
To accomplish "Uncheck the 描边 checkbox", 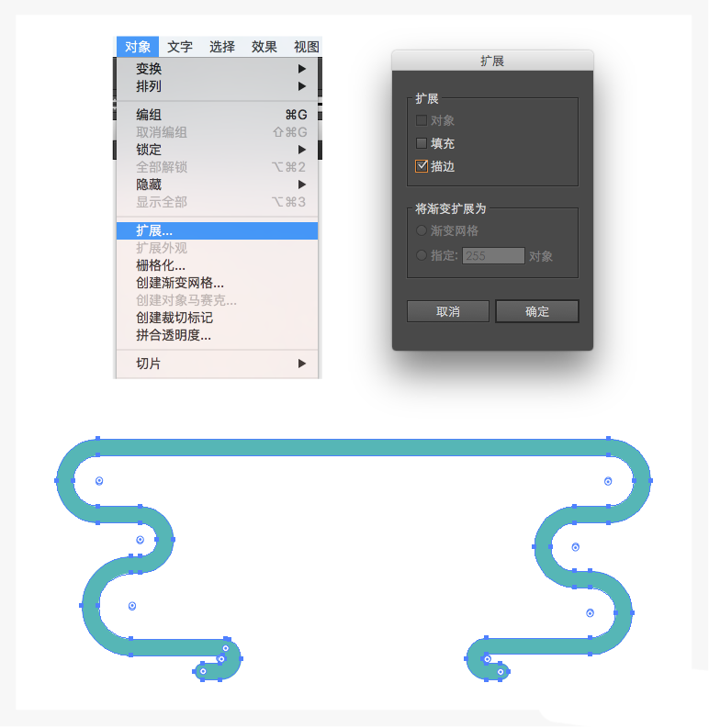I will 422,166.
